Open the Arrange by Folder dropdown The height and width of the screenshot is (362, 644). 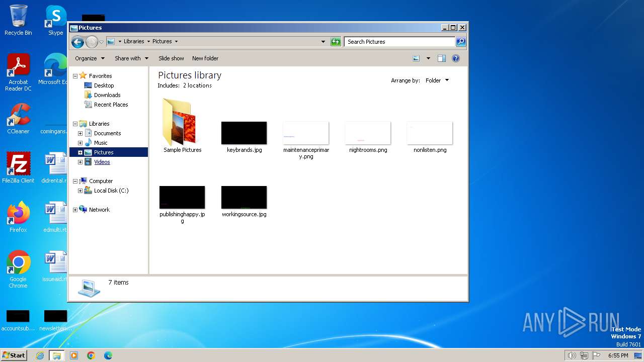point(437,80)
